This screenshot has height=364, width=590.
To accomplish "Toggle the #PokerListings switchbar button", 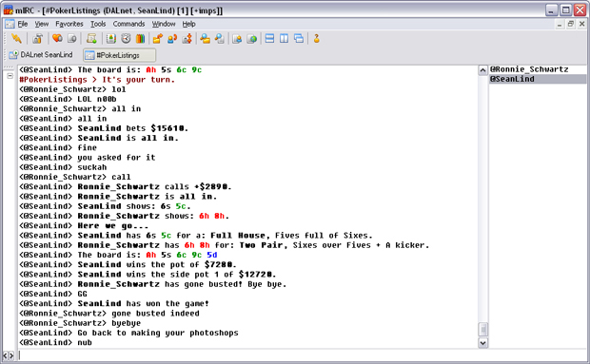I will (119, 55).
